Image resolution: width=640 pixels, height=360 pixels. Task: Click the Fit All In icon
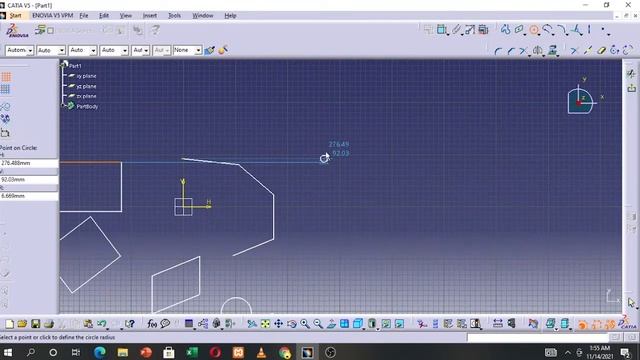(x=265, y=324)
